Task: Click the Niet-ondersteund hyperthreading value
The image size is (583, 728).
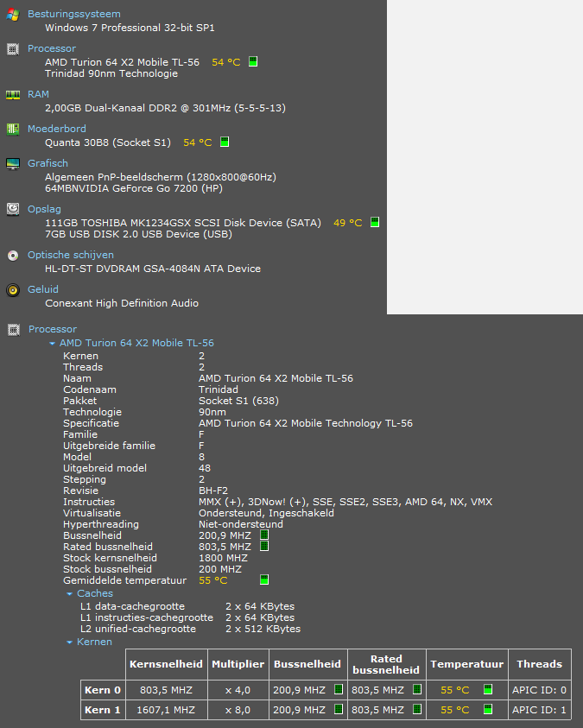Action: (x=241, y=524)
